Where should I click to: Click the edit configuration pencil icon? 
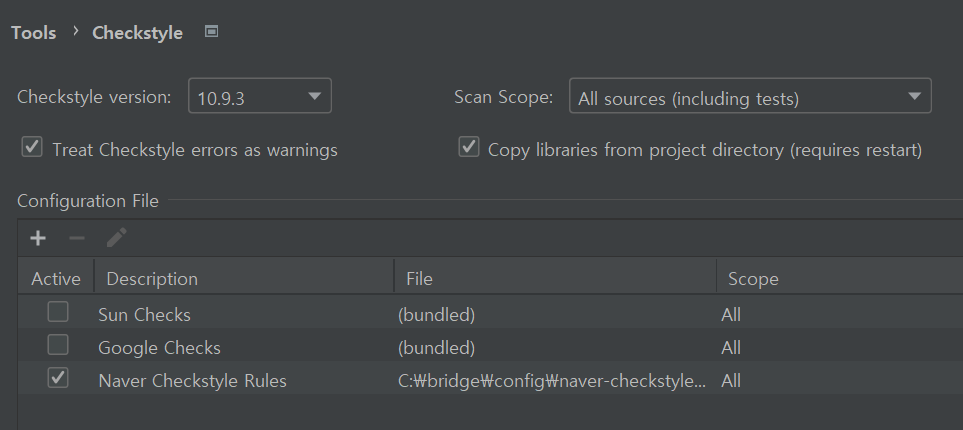(x=117, y=238)
